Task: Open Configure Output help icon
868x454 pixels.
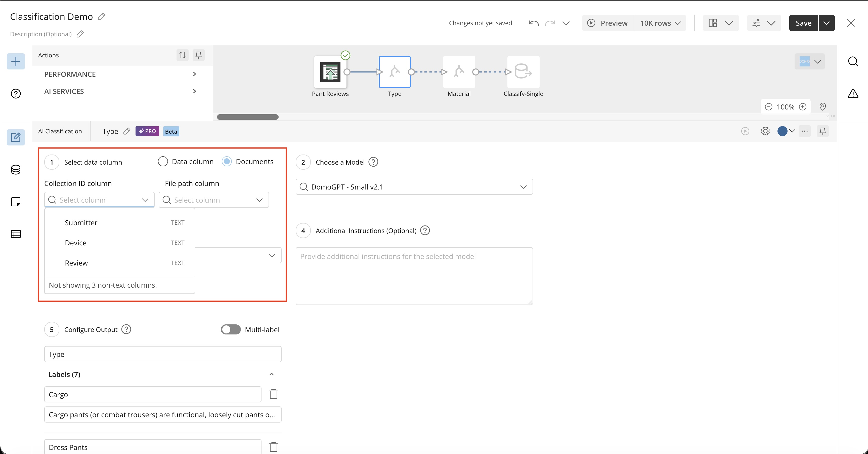Action: tap(126, 329)
